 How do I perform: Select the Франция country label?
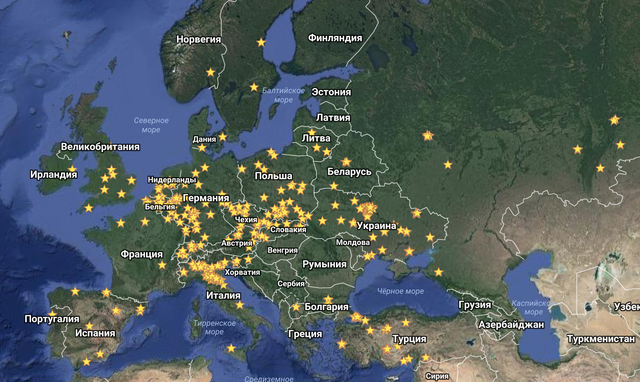click(x=142, y=254)
